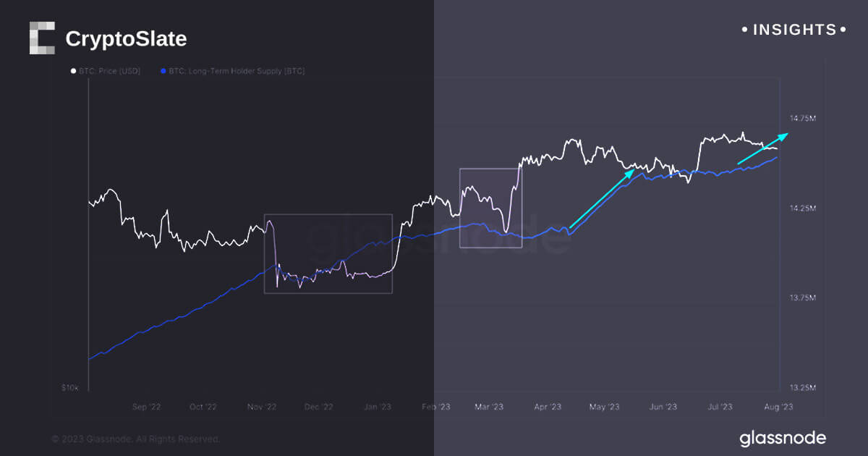The height and width of the screenshot is (456, 868).
Task: Click the CryptoSlate pixel logo icon
Action: 42,38
